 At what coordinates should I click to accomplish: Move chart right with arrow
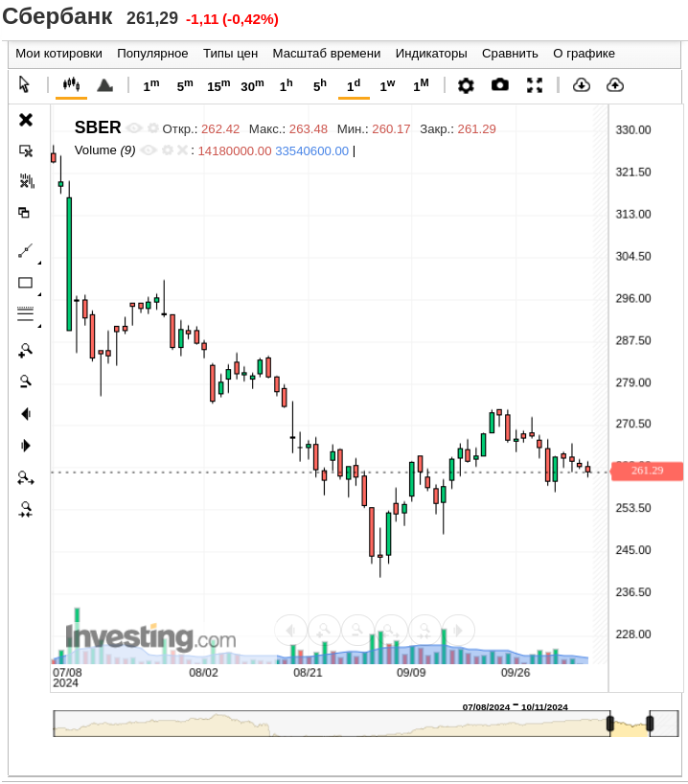[26, 446]
